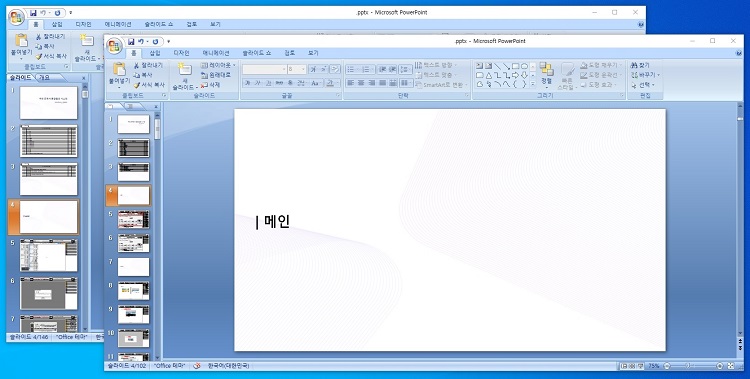
Task: Toggle center text alignment
Action: click(361, 83)
